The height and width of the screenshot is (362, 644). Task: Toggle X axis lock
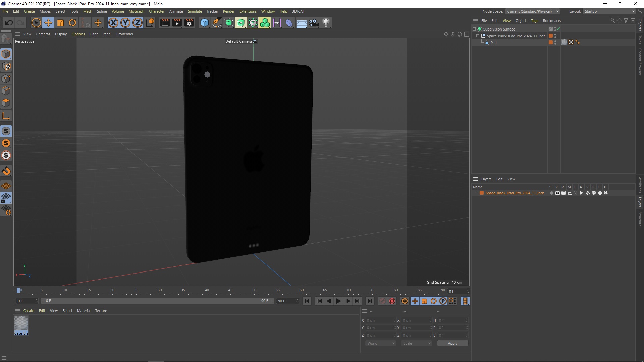(113, 23)
